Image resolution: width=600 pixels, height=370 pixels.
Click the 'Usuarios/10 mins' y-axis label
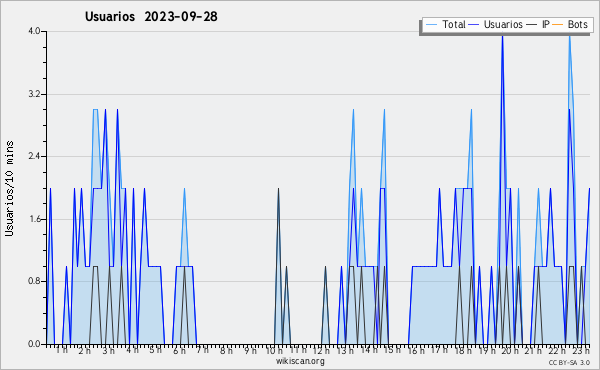[x=9, y=188]
